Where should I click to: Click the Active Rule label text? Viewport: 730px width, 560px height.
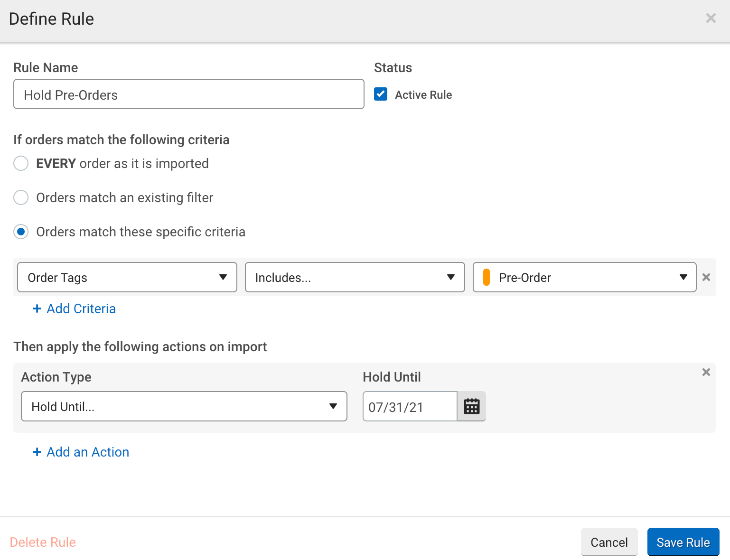[x=423, y=95]
